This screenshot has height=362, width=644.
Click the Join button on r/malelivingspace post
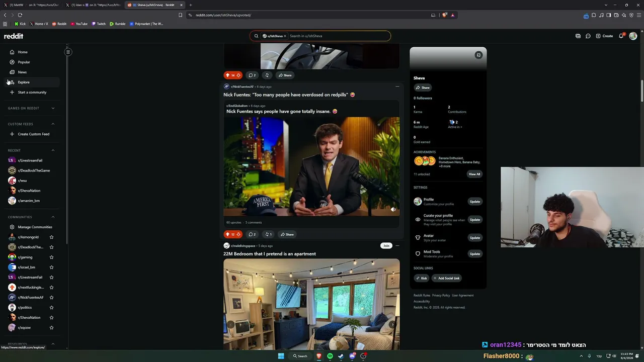click(x=386, y=246)
